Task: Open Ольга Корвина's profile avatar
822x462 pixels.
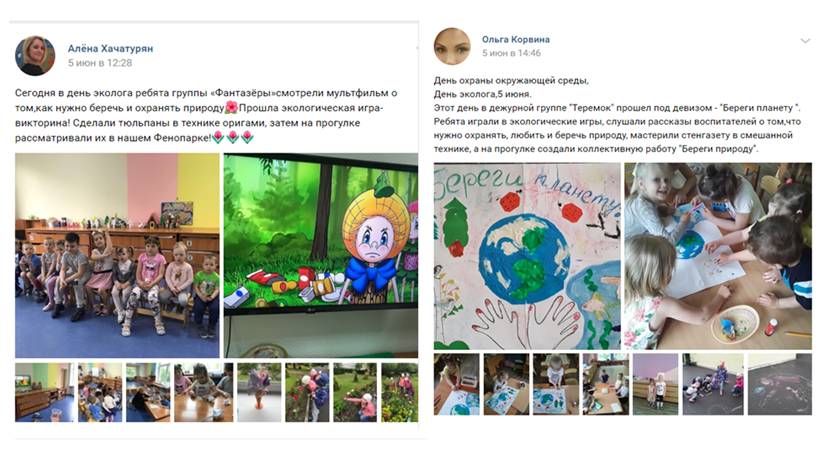Action: tap(452, 46)
